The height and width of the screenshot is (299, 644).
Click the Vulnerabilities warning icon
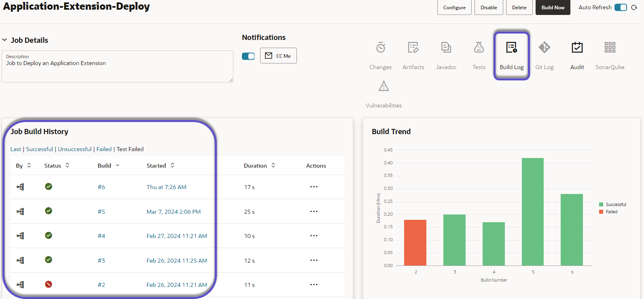point(383,86)
